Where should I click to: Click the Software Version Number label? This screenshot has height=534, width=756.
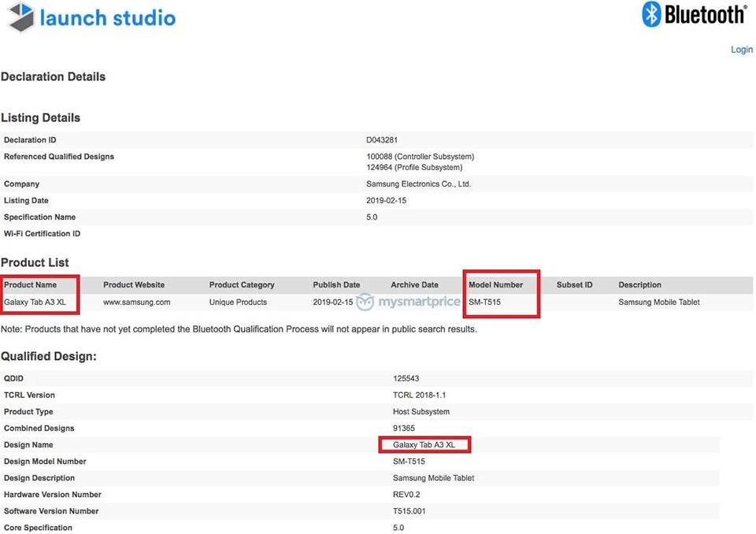coord(51,511)
